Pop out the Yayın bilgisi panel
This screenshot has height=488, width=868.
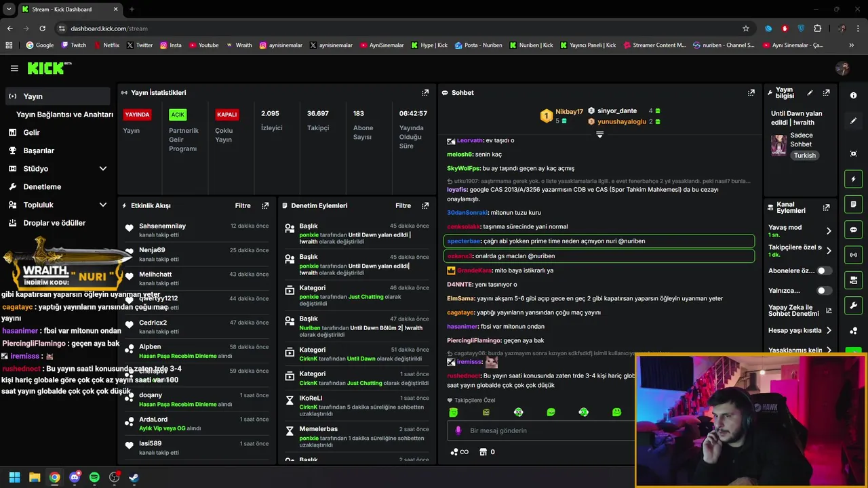point(826,93)
